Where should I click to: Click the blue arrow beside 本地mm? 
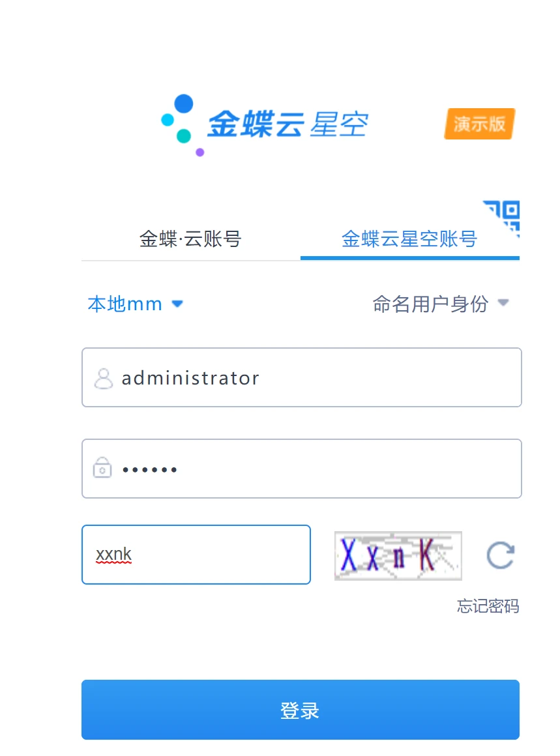pyautogui.click(x=177, y=304)
